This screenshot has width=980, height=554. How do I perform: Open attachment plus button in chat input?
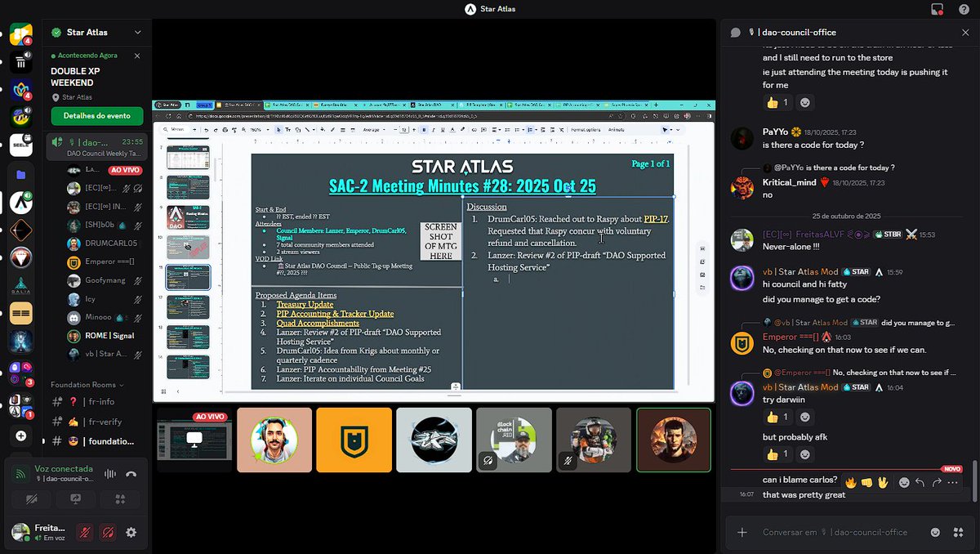(x=742, y=532)
